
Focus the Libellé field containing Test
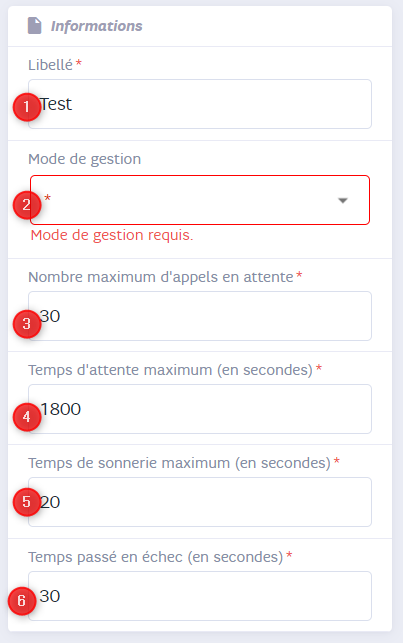click(x=200, y=104)
